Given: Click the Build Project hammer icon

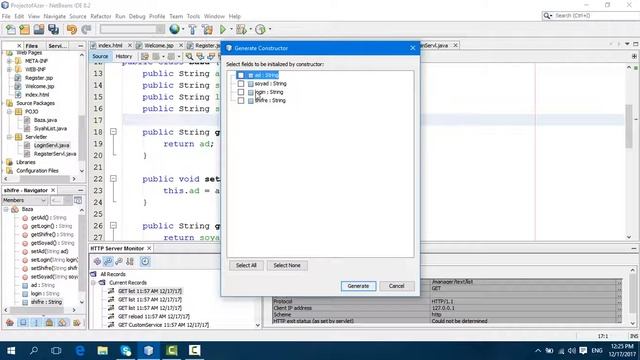Looking at the screenshot, I should point(193,29).
